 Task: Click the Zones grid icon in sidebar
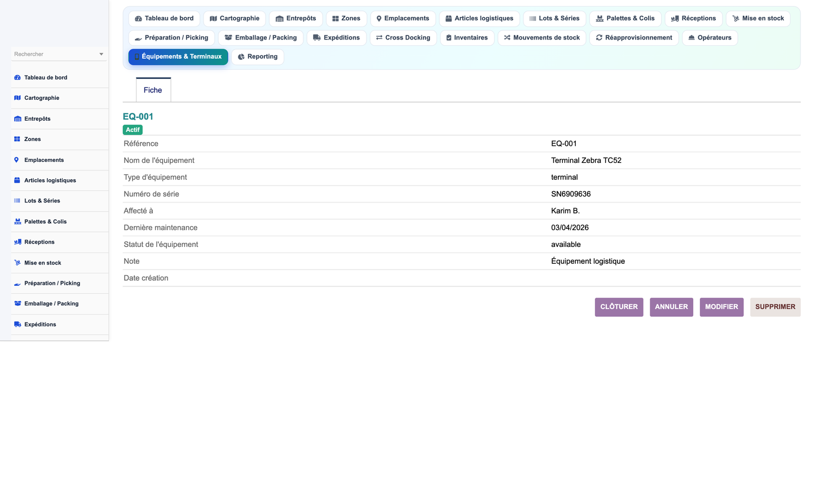pos(17,139)
